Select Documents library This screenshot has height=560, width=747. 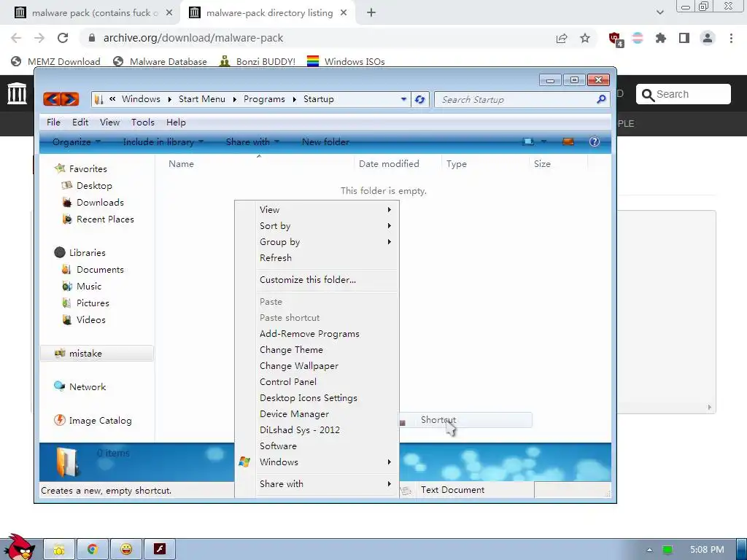coord(100,270)
